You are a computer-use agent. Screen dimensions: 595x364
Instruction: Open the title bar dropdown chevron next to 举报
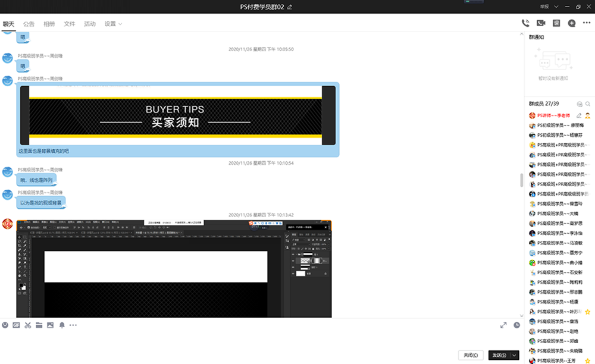[x=556, y=7]
